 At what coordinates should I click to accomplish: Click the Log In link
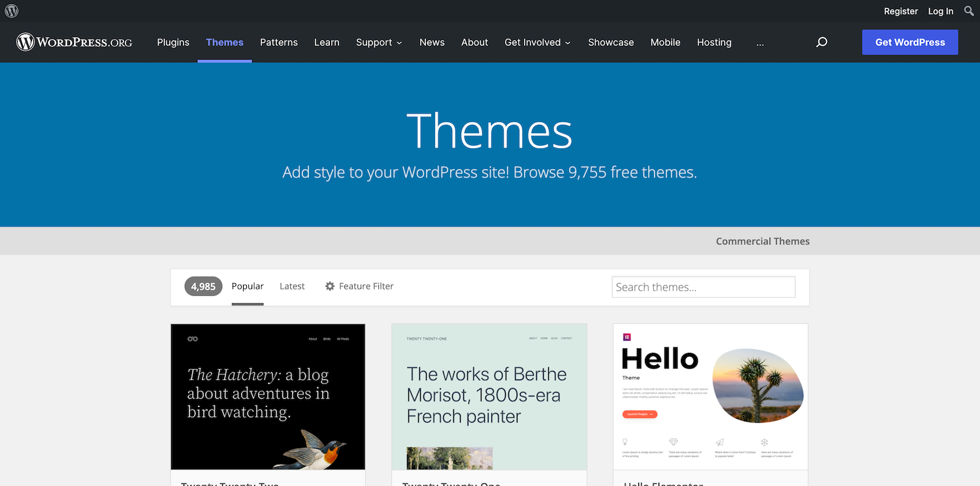(941, 11)
